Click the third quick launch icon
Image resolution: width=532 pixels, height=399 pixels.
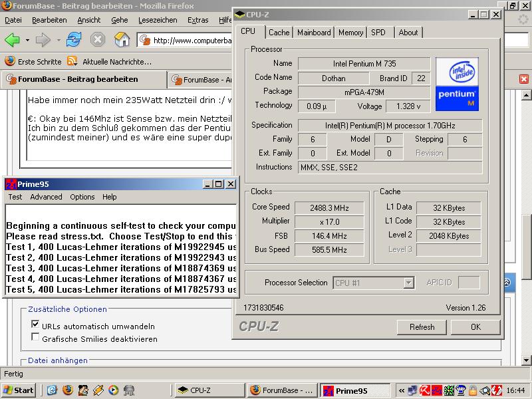pyautogui.click(x=83, y=390)
